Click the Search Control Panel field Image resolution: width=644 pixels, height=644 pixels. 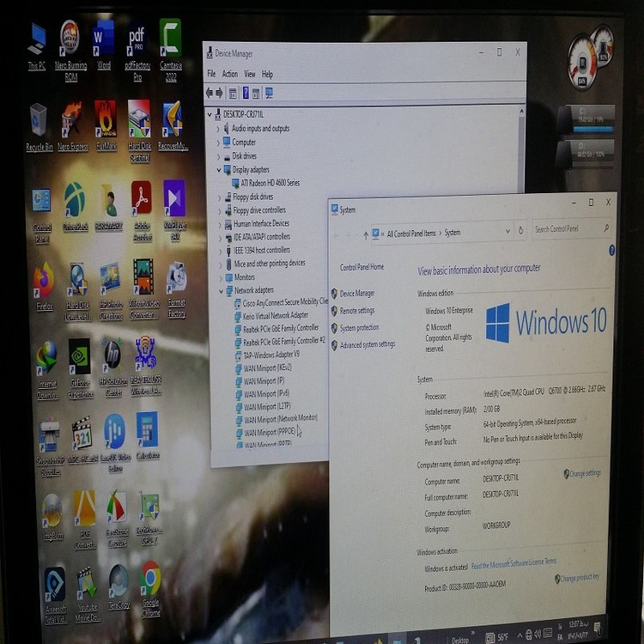tap(567, 229)
